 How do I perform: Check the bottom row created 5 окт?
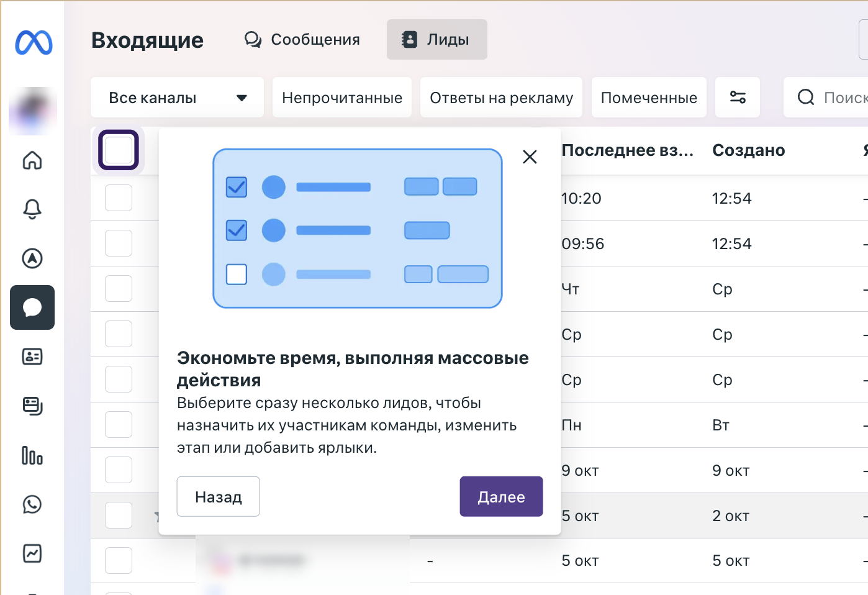point(119,561)
